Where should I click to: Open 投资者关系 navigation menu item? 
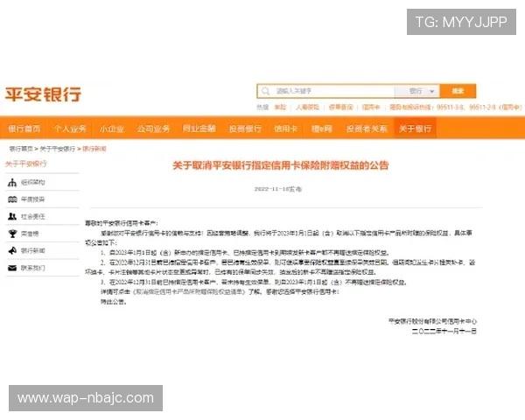[367, 129]
